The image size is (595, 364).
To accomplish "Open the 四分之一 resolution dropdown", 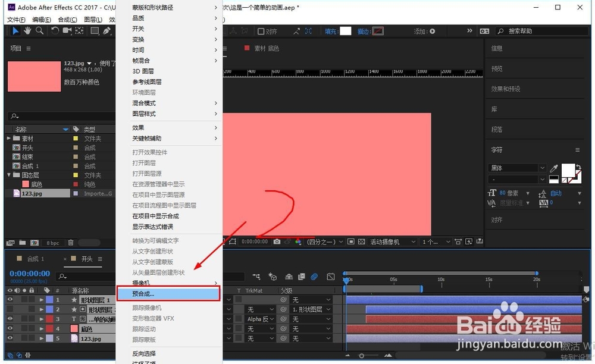I will coord(325,241).
